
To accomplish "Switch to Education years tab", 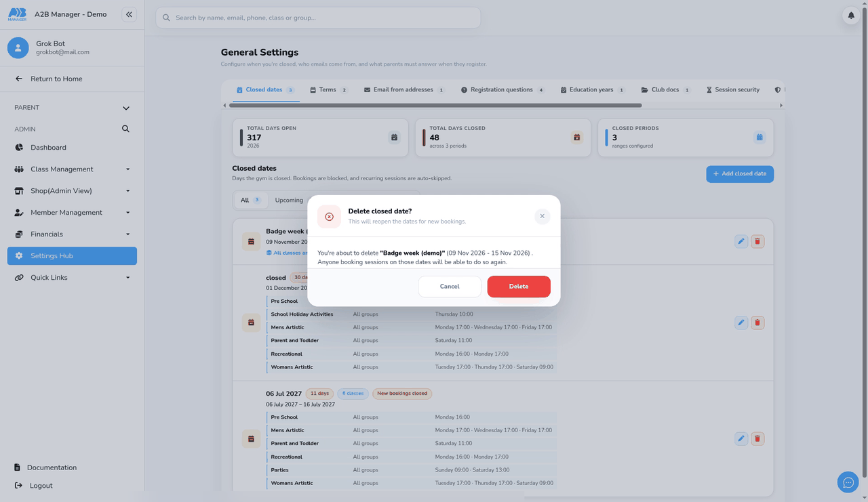I will (x=593, y=89).
